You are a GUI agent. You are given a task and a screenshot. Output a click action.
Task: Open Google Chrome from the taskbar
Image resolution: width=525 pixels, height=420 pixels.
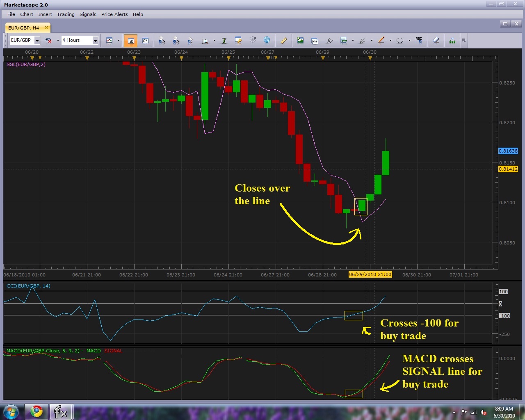point(37,411)
